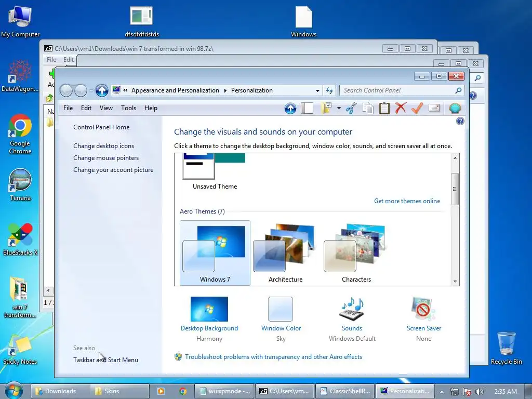Open the Tools menu

coord(129,108)
